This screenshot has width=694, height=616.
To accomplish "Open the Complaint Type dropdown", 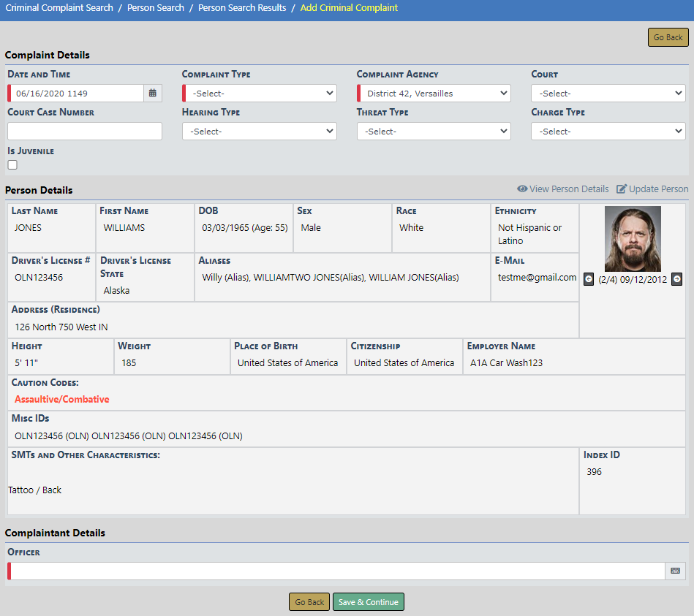I will (260, 94).
